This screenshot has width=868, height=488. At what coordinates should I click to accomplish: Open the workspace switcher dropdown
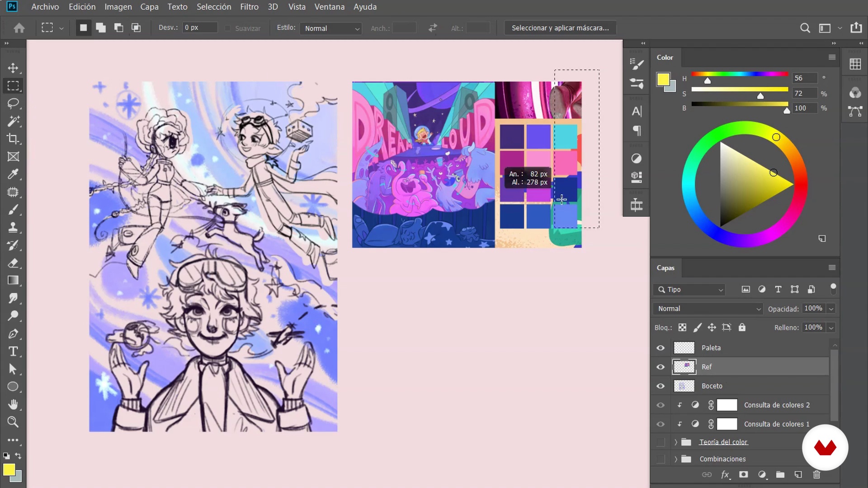[x=840, y=28]
